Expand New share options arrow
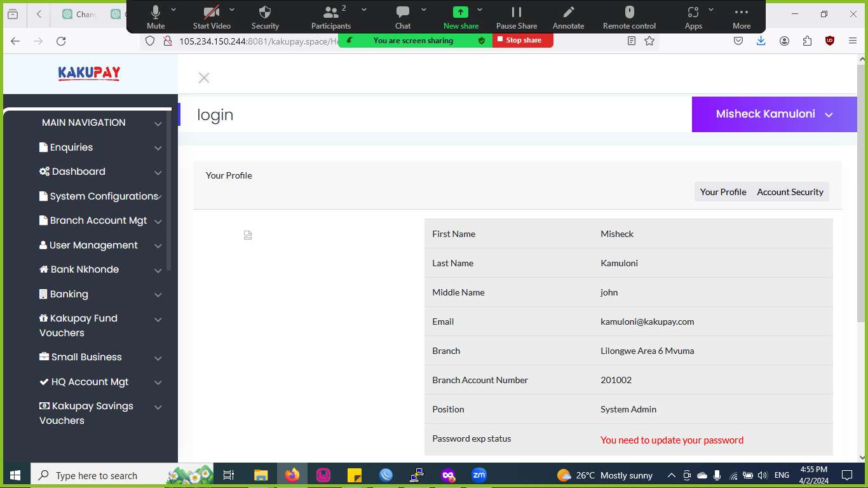868x488 pixels. [x=480, y=10]
